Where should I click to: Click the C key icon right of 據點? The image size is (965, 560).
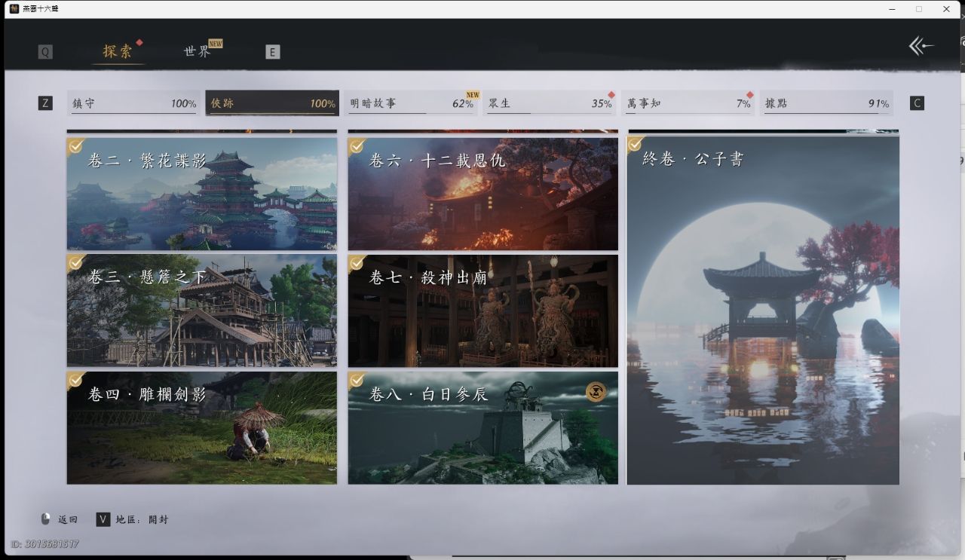[x=917, y=103]
